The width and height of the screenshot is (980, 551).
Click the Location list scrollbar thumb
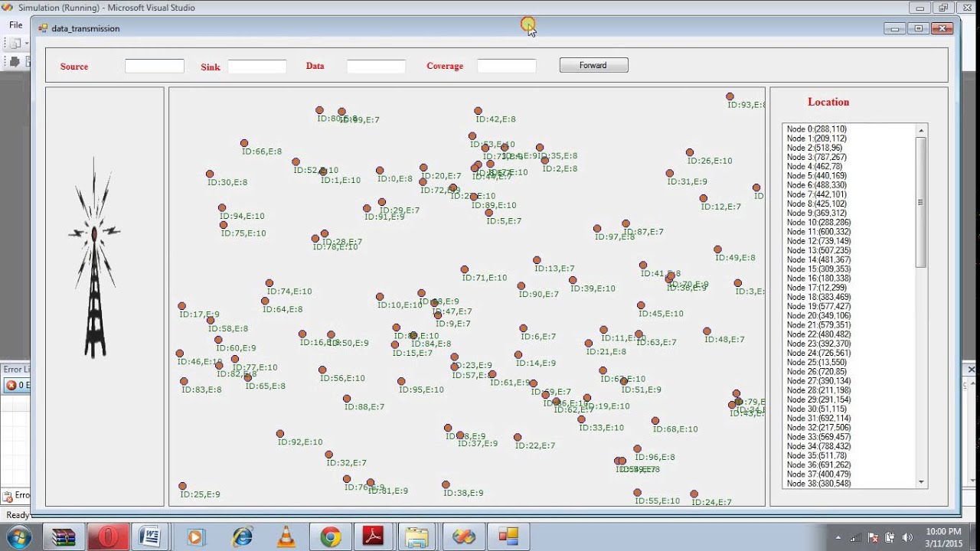click(921, 203)
